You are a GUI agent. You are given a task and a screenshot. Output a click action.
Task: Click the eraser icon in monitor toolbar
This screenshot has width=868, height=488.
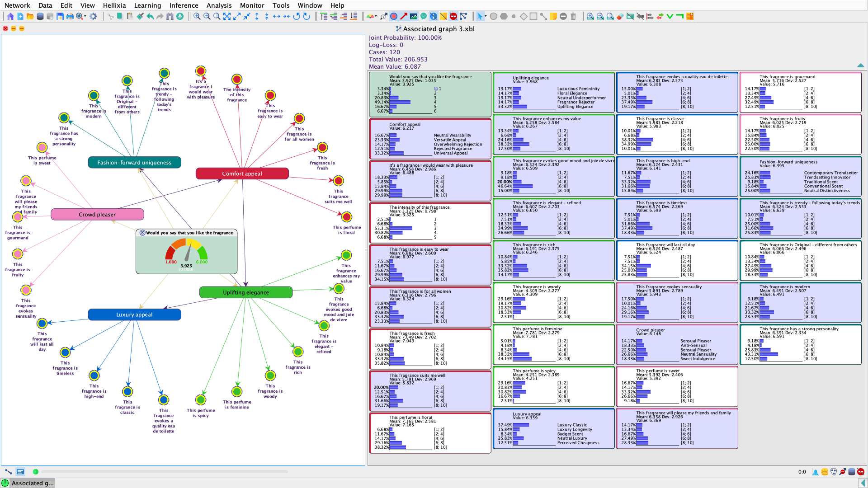click(620, 16)
